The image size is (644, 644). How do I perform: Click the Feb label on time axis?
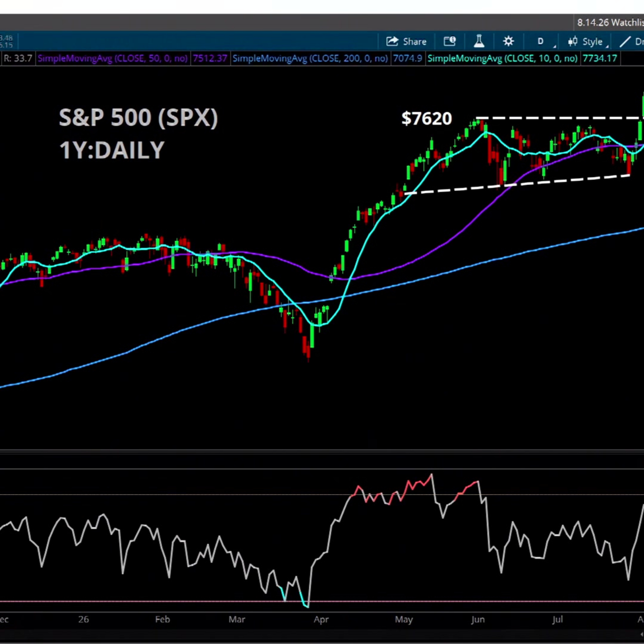pos(162,619)
